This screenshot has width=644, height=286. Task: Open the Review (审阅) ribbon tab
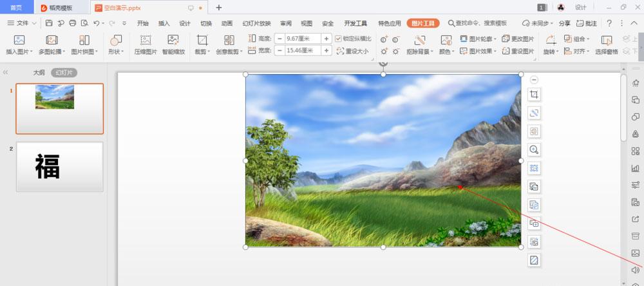click(286, 23)
